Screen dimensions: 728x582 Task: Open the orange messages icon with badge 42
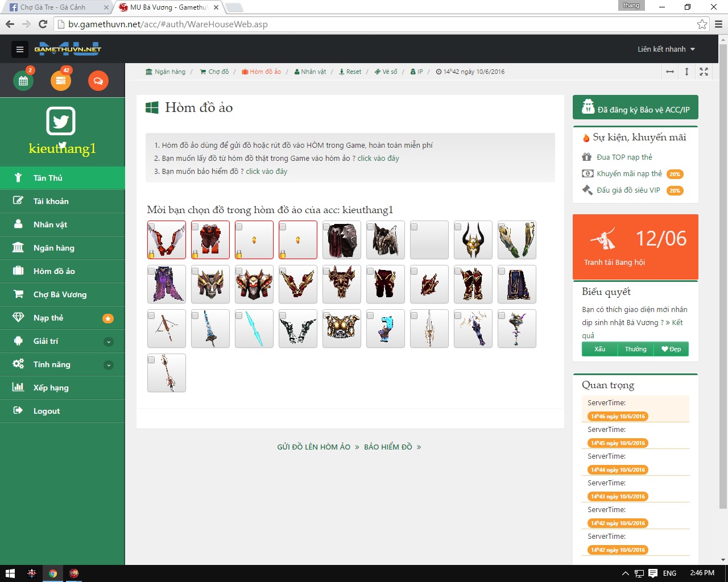coord(61,81)
